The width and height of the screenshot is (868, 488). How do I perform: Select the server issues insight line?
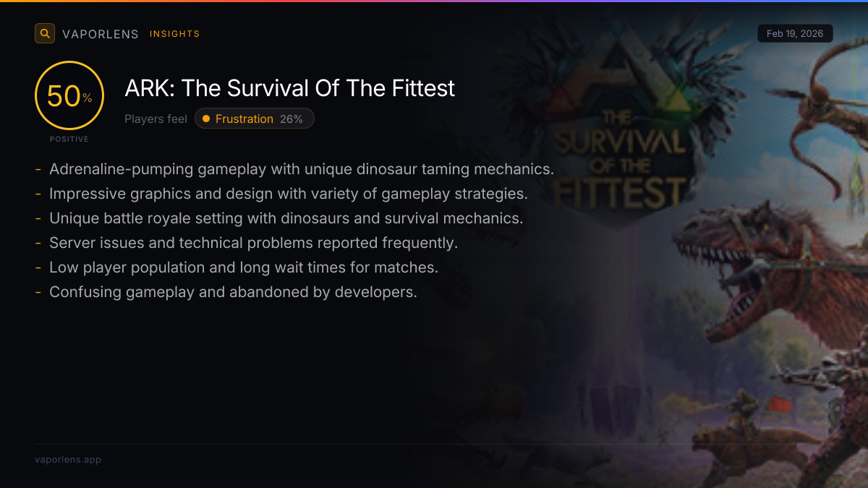pos(253,243)
